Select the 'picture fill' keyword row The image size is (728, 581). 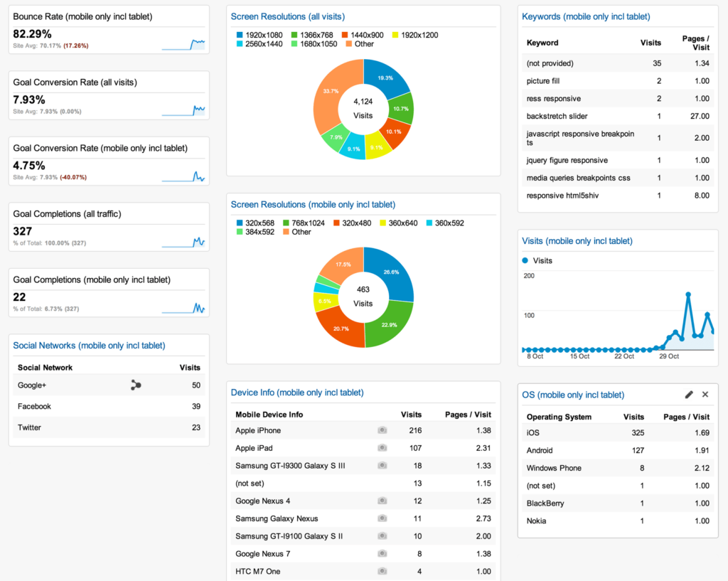pos(618,81)
